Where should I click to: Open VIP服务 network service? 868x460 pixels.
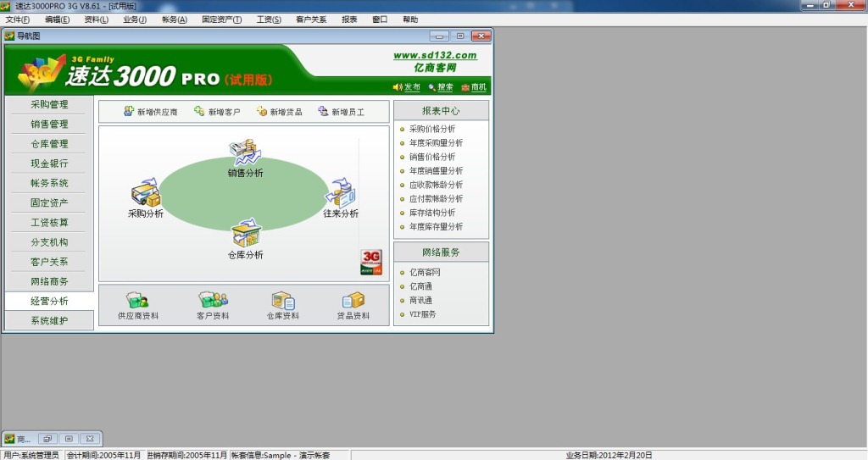422,313
